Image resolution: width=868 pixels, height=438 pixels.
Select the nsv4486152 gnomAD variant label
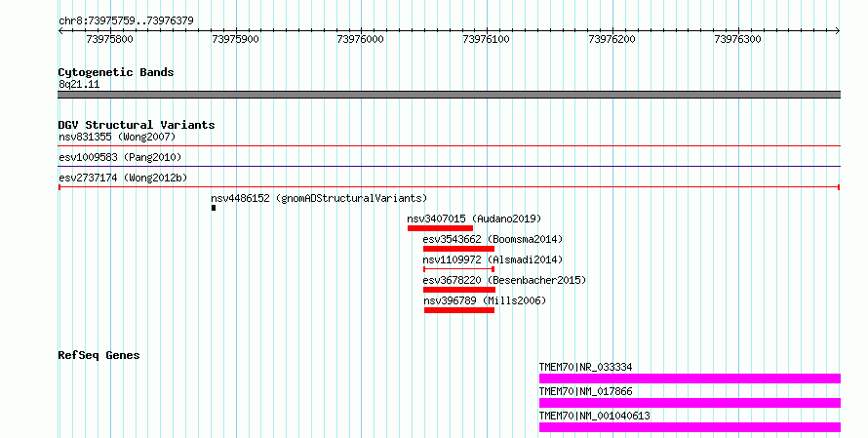(x=319, y=198)
